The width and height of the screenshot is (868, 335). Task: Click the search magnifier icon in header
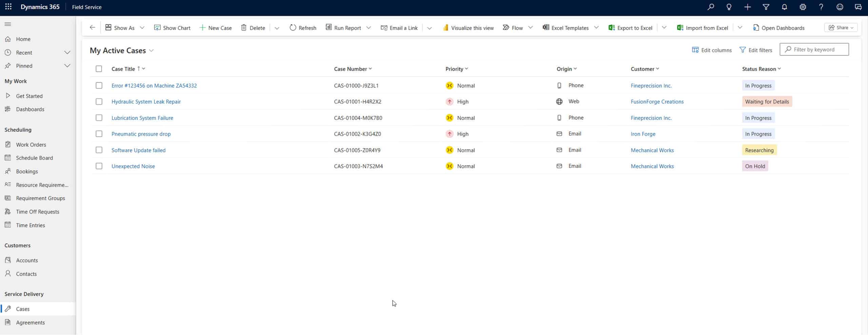pos(710,7)
